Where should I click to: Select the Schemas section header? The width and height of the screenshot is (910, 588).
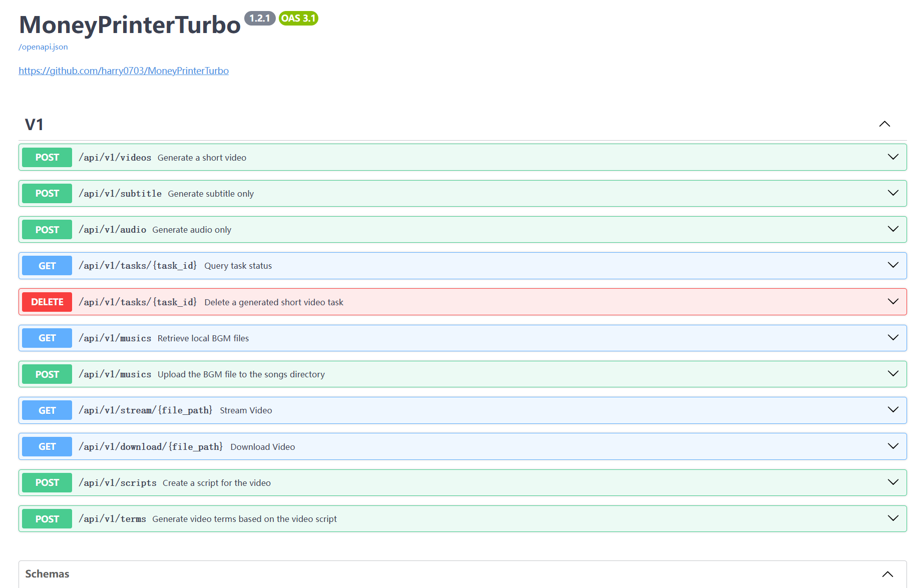pos(47,573)
